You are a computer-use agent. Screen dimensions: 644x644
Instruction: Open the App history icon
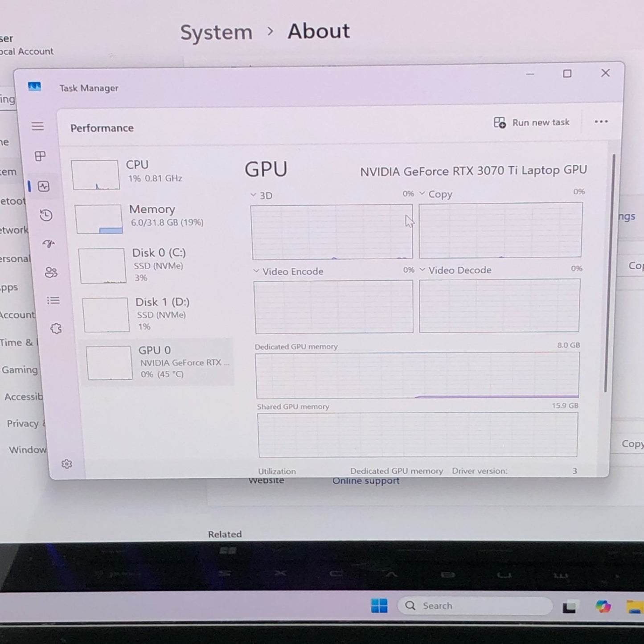click(x=46, y=216)
